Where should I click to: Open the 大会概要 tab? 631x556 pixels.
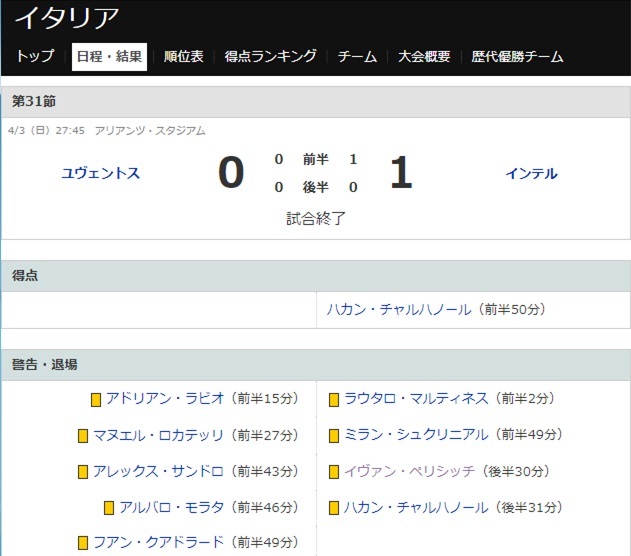pyautogui.click(x=424, y=56)
